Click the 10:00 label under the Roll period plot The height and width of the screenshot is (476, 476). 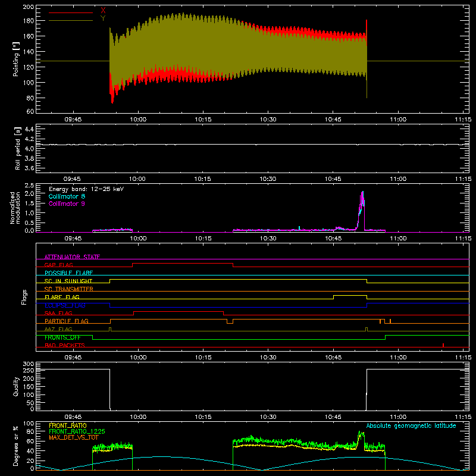(137, 179)
